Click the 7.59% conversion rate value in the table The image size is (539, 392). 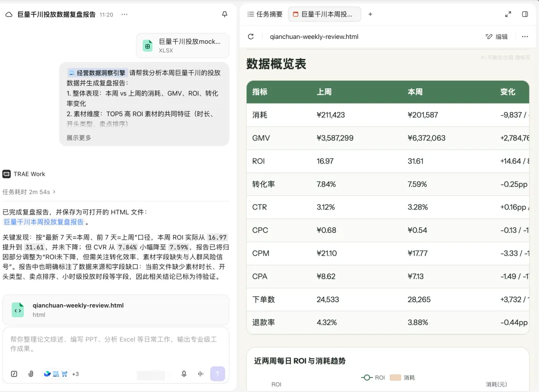(417, 184)
